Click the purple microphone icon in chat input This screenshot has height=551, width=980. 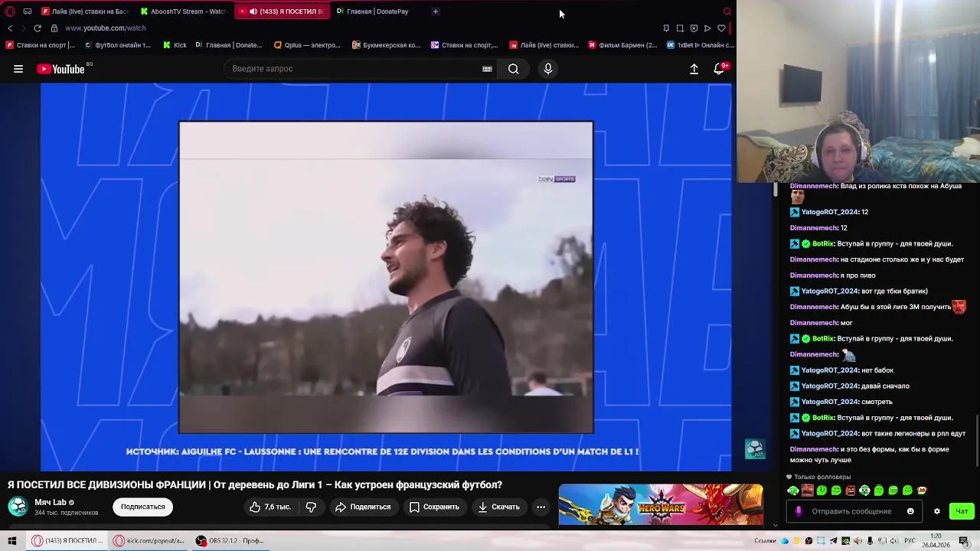[799, 511]
